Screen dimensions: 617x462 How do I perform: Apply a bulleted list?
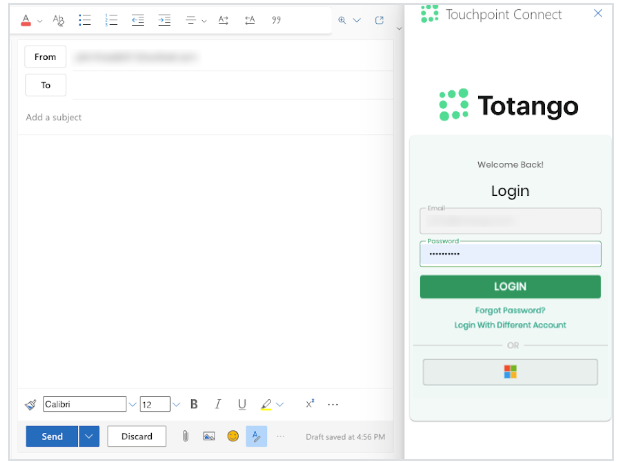pos(85,20)
